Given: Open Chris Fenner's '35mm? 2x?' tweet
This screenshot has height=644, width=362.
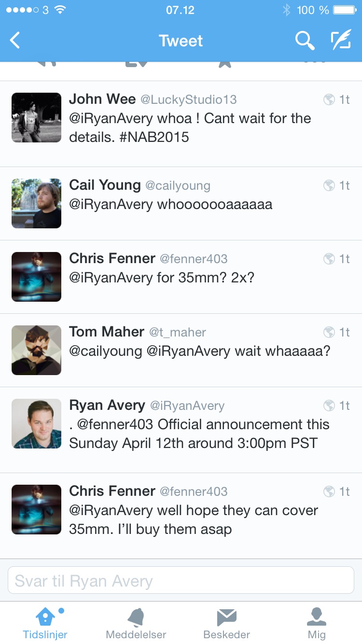Looking at the screenshot, I should pyautogui.click(x=181, y=277).
